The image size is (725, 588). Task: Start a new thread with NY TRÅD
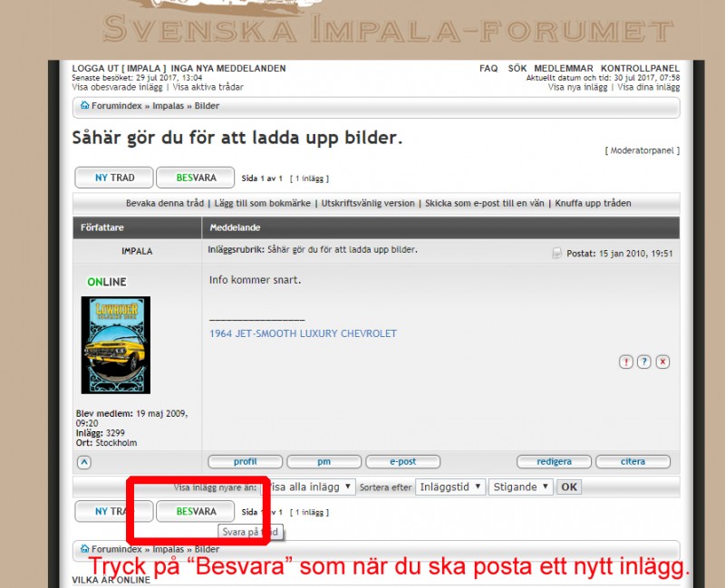coord(113,178)
